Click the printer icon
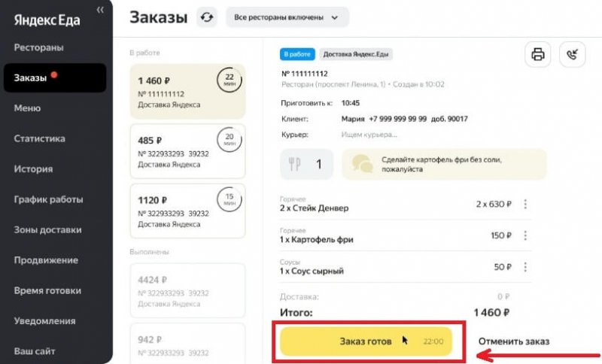Viewport: 602px width, 364px height. point(537,54)
